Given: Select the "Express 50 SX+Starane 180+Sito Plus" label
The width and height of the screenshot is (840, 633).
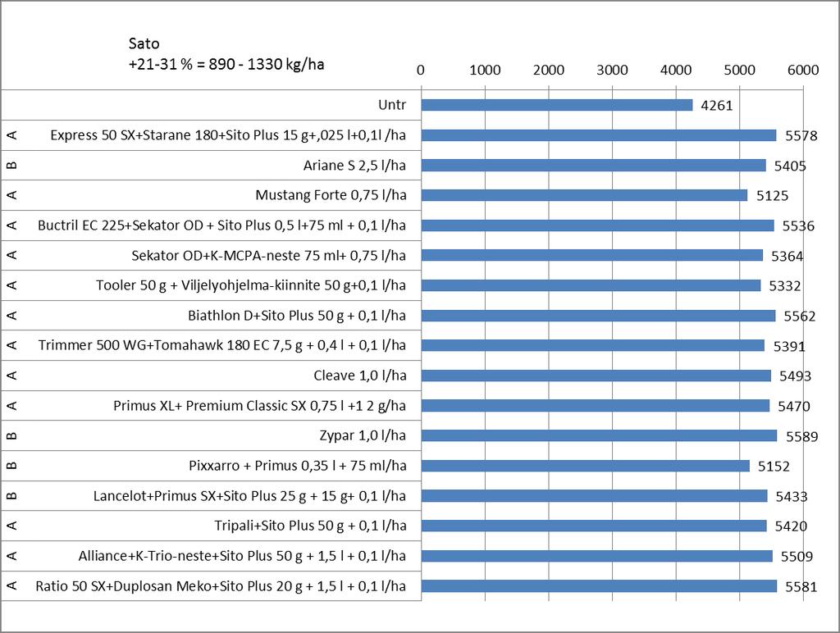Looking at the screenshot, I should (164, 135).
